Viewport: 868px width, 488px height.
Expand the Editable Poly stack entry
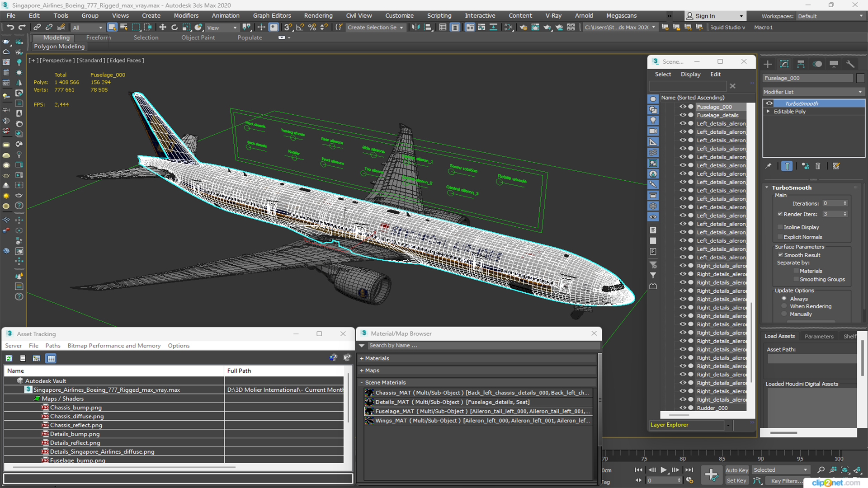coord(768,112)
